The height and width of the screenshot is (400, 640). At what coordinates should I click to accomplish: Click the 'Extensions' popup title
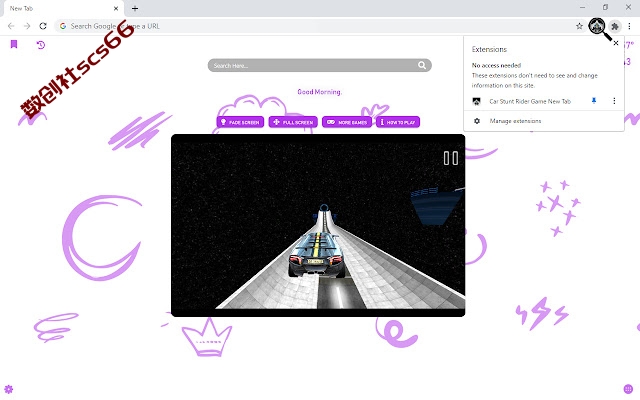(489, 49)
